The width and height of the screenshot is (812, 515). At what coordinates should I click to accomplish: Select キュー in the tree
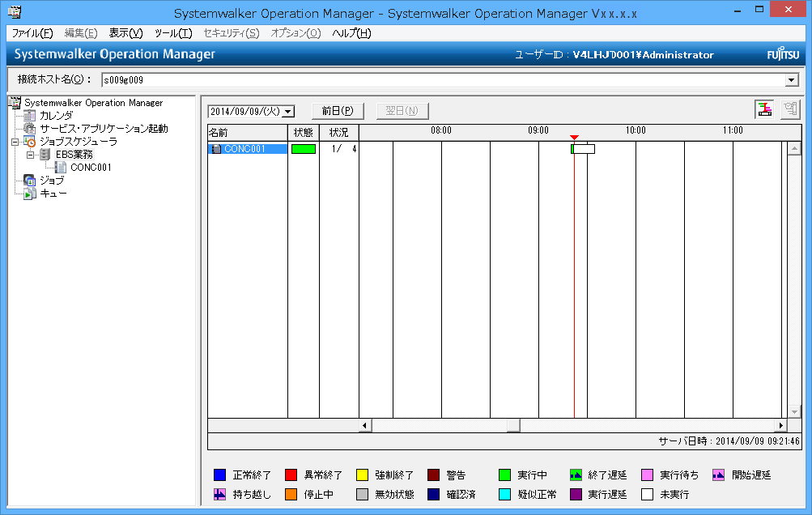point(53,194)
